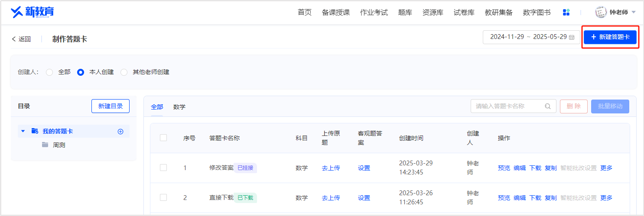
Task: Click the 2025-03-26 11:26:45 timestamp
Action: (416, 197)
